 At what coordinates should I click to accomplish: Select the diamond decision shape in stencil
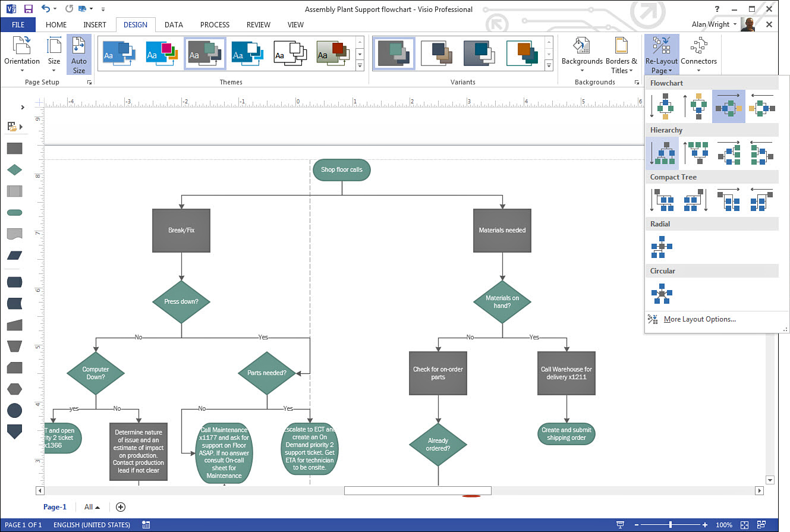[x=14, y=170]
